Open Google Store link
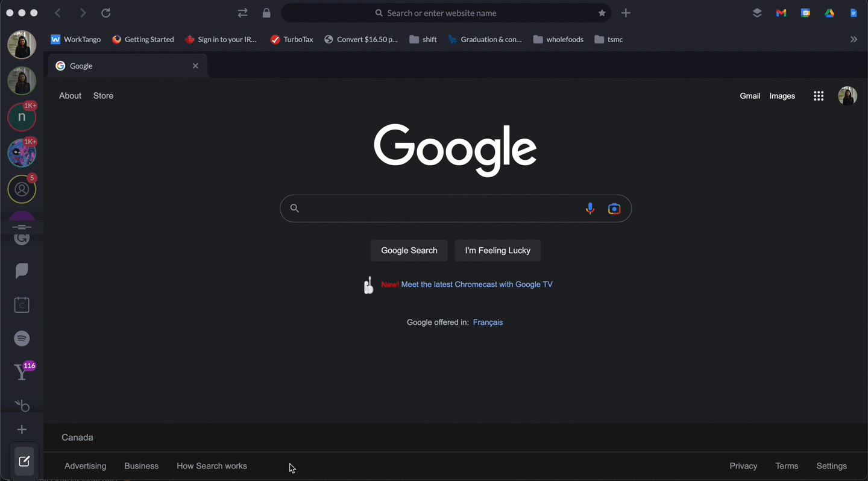 point(103,96)
